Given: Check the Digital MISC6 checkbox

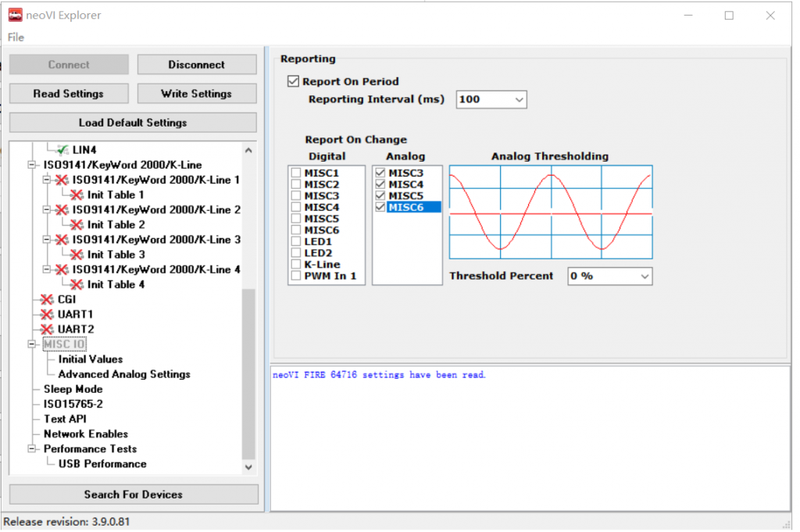Looking at the screenshot, I should [x=296, y=230].
